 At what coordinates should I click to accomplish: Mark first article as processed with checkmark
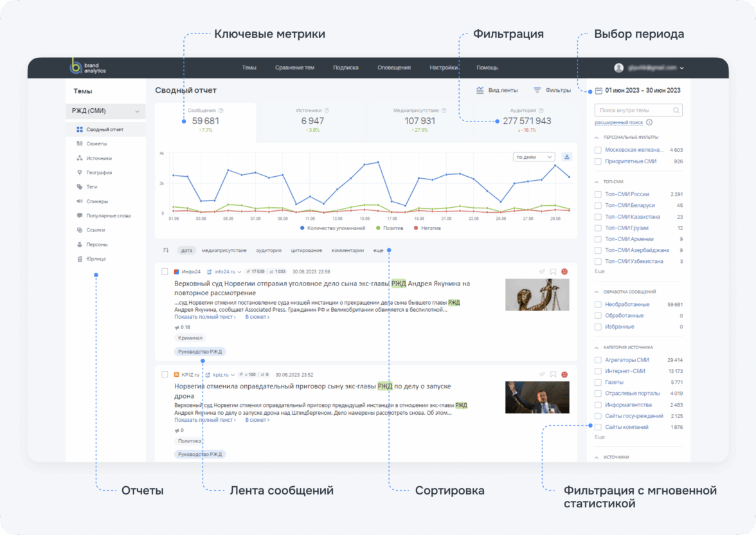(x=542, y=271)
